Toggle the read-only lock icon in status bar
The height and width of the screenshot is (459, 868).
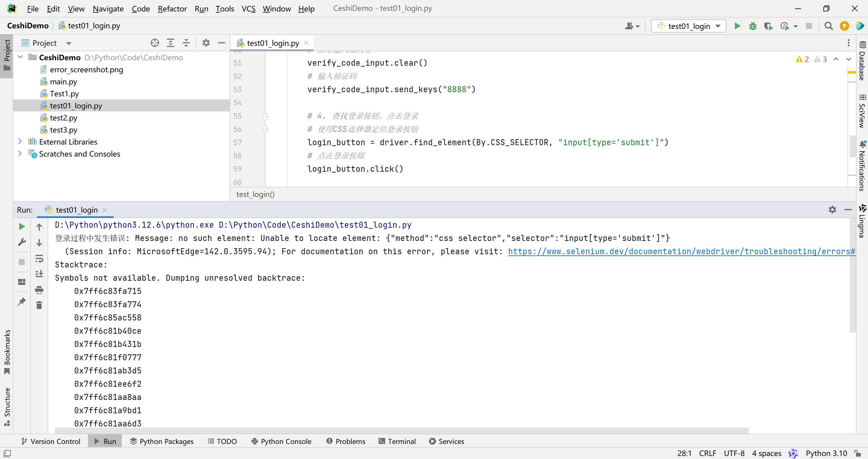[x=858, y=453]
